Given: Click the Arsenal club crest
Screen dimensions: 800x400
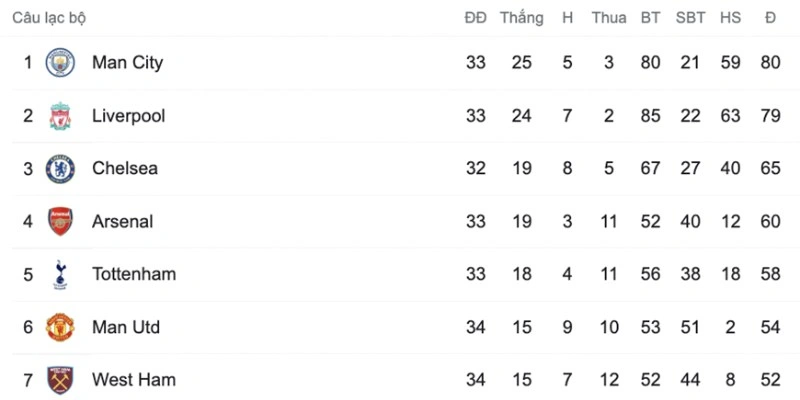Looking at the screenshot, I should click(60, 221).
